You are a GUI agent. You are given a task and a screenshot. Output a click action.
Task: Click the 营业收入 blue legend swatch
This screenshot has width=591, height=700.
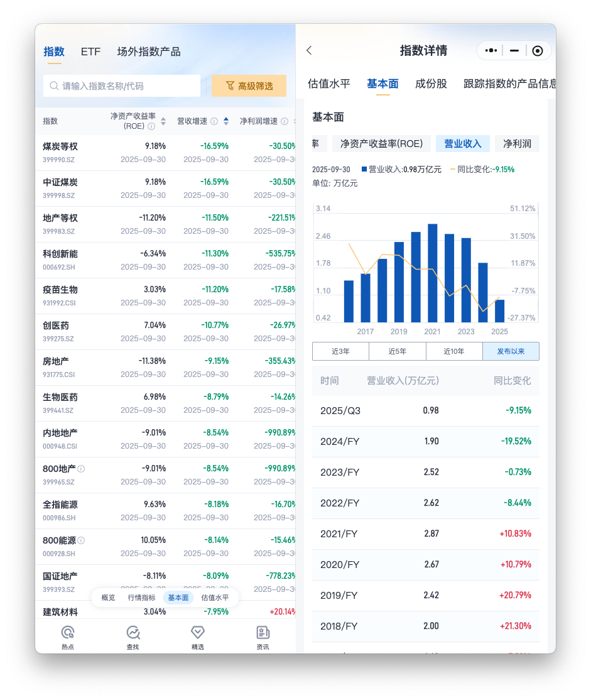pos(364,169)
